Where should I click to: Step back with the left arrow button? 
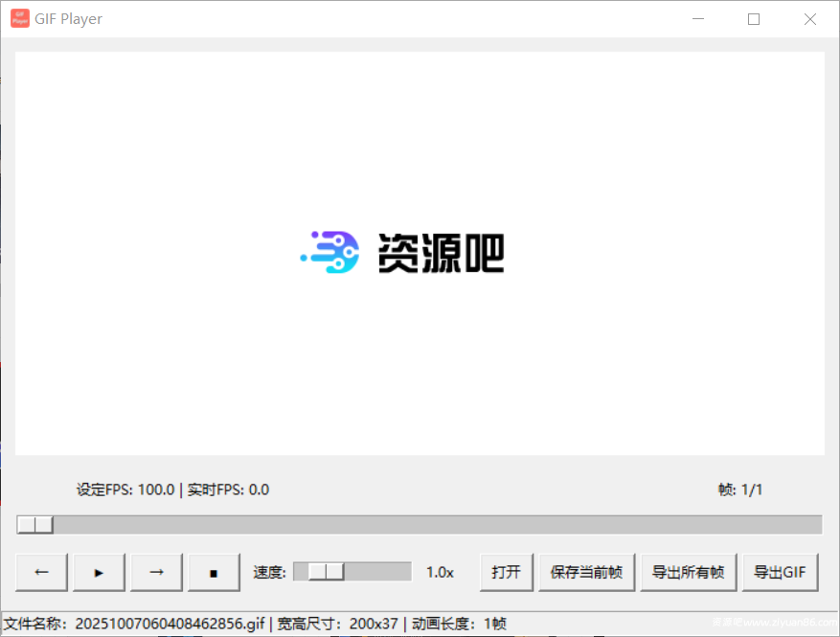tap(42, 572)
